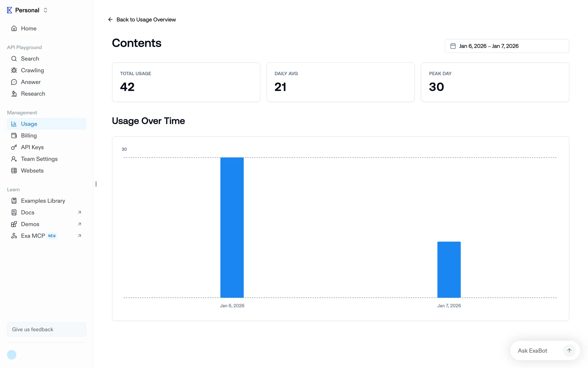
Task: Click the API Keys key icon
Action: coord(14,147)
